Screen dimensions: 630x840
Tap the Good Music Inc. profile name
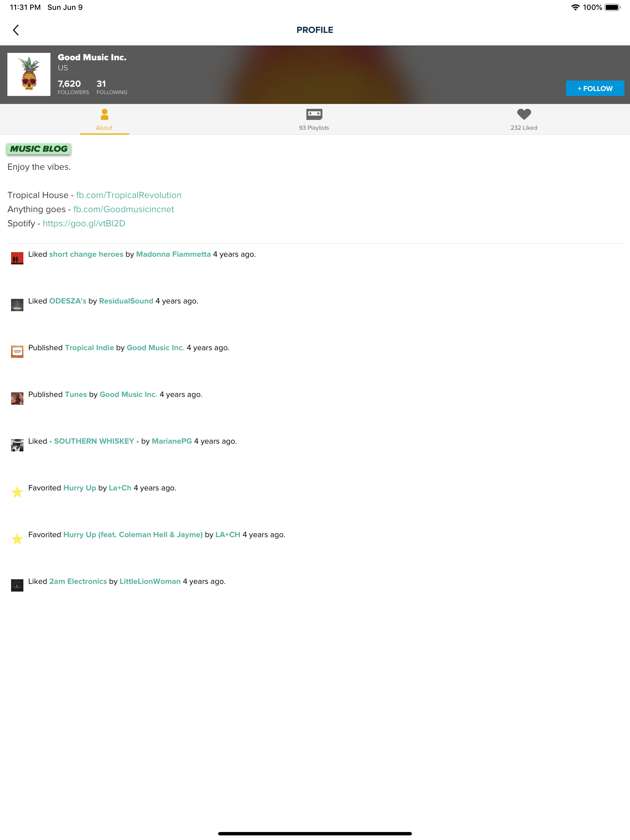(x=92, y=57)
